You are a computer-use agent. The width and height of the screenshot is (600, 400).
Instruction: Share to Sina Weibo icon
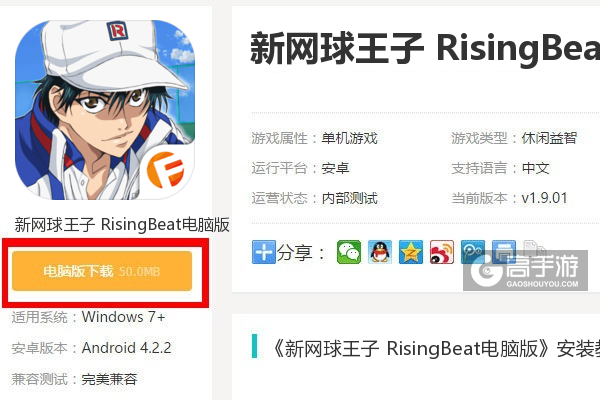tap(442, 252)
